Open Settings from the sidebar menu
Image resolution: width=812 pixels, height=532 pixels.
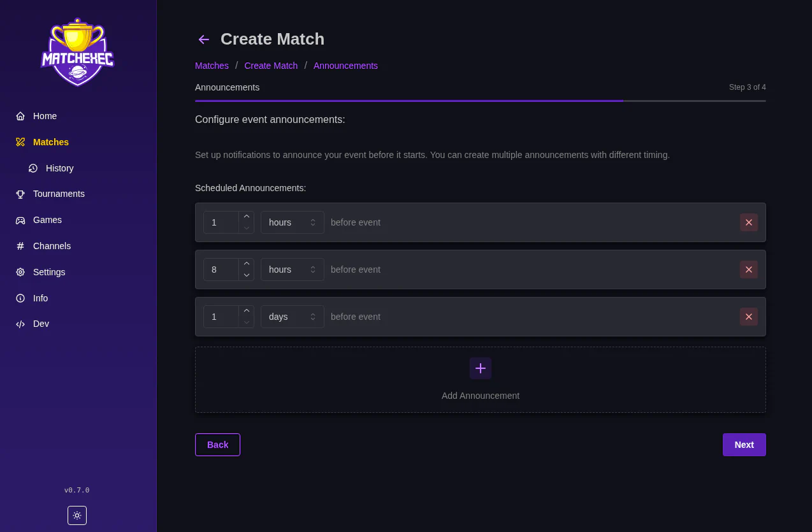coord(19,272)
